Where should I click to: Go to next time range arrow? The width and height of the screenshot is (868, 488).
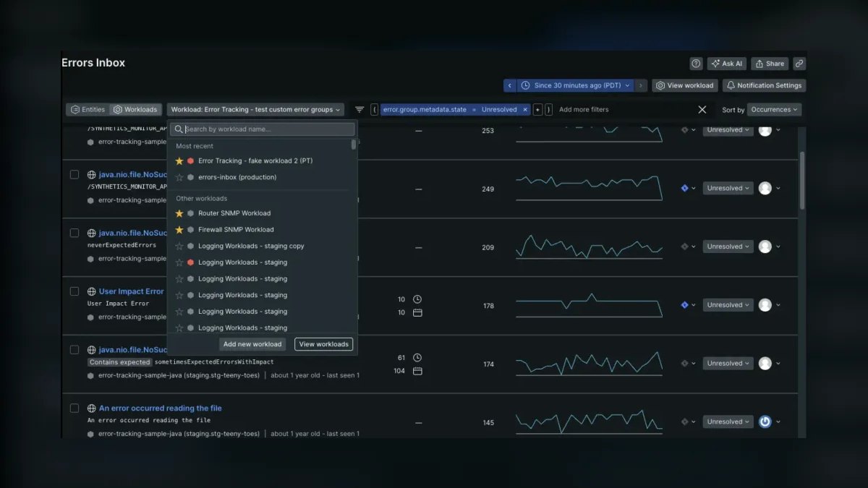click(x=640, y=85)
